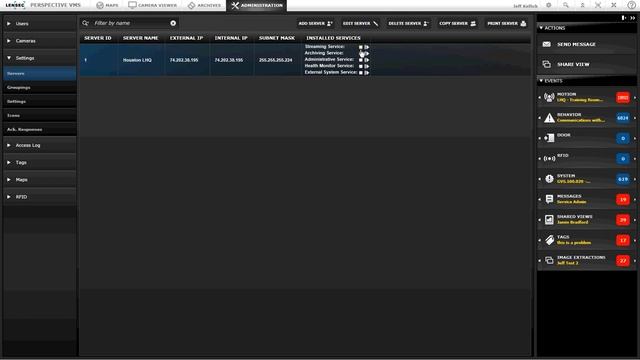Viewport: 640px width, 360px height.
Task: Collapse the Events panel section
Action: [x=541, y=81]
